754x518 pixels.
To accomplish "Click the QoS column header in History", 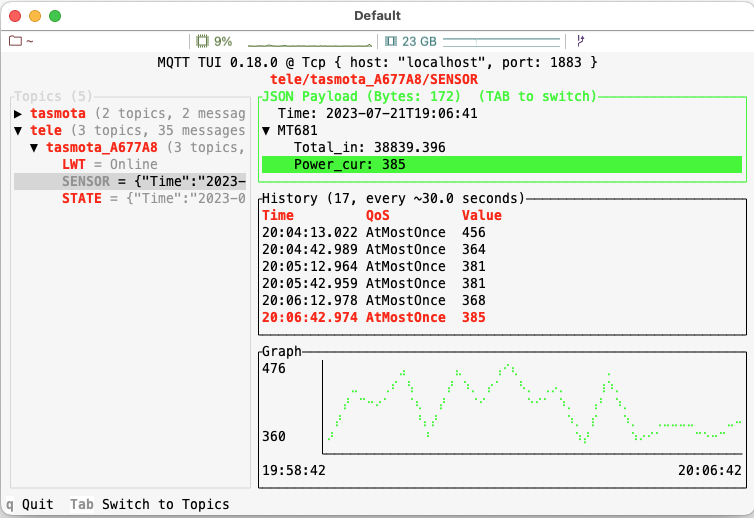I will click(x=377, y=215).
